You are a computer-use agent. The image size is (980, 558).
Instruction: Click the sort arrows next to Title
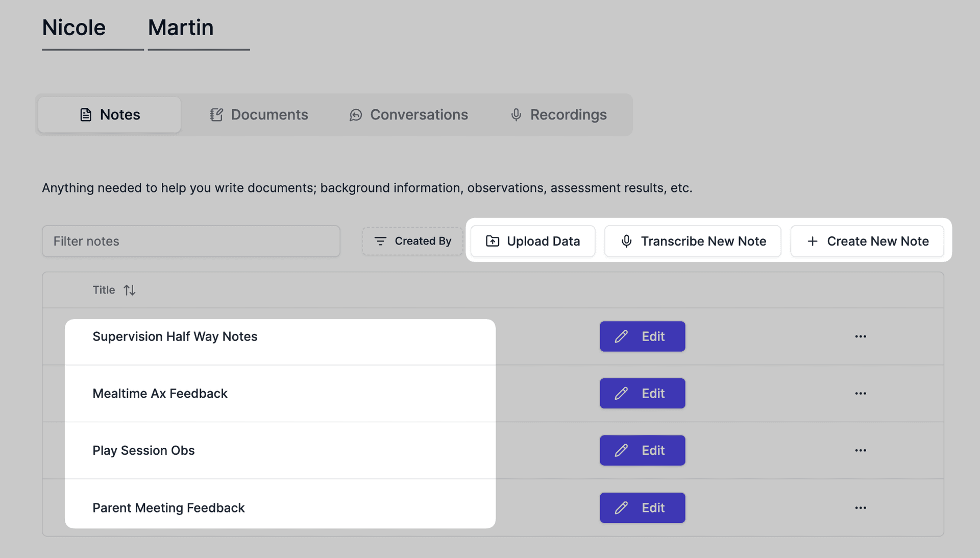(x=129, y=289)
